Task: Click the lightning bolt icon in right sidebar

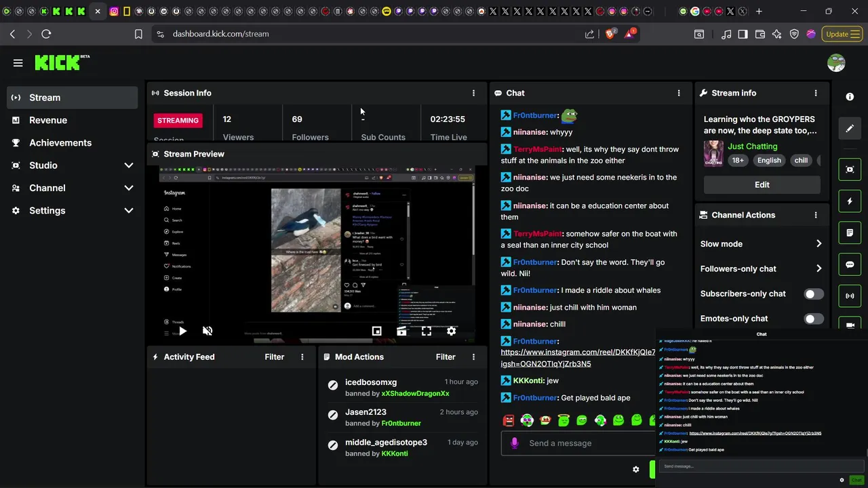Action: pyautogui.click(x=850, y=201)
